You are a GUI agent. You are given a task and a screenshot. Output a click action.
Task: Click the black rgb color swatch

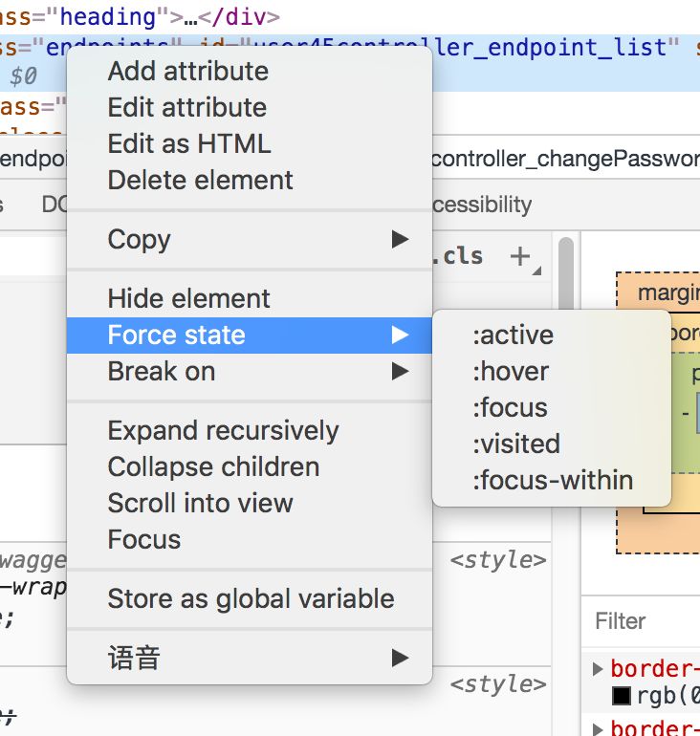point(622,696)
